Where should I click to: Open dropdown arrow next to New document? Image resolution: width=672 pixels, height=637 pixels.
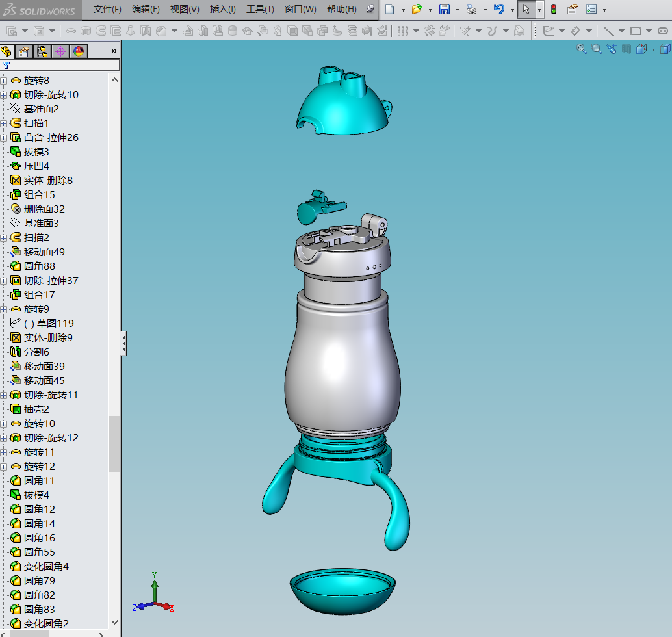tap(403, 10)
